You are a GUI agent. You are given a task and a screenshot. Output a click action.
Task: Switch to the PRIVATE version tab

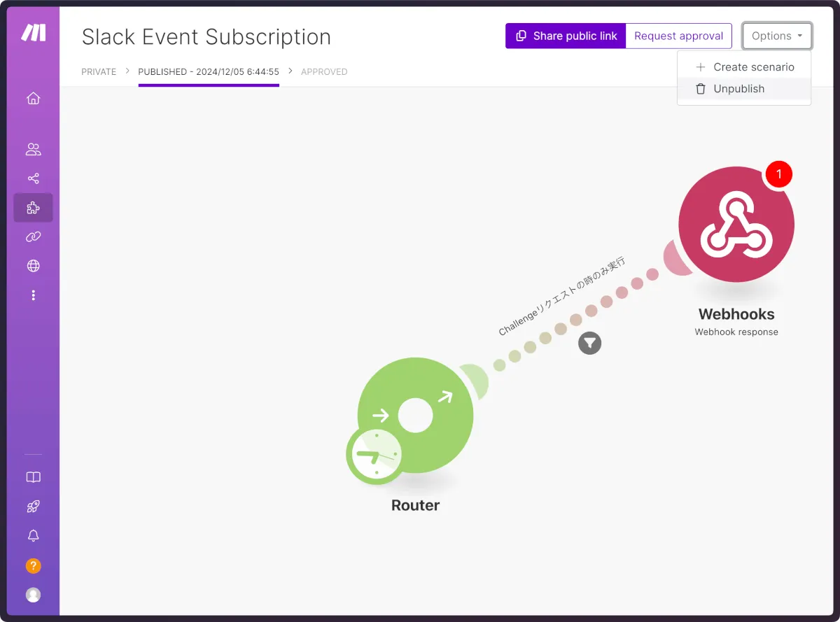pos(99,72)
